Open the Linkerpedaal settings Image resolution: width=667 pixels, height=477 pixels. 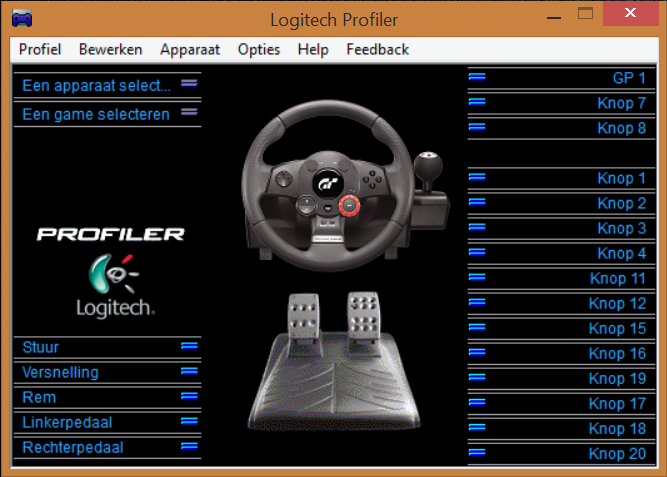point(108,423)
